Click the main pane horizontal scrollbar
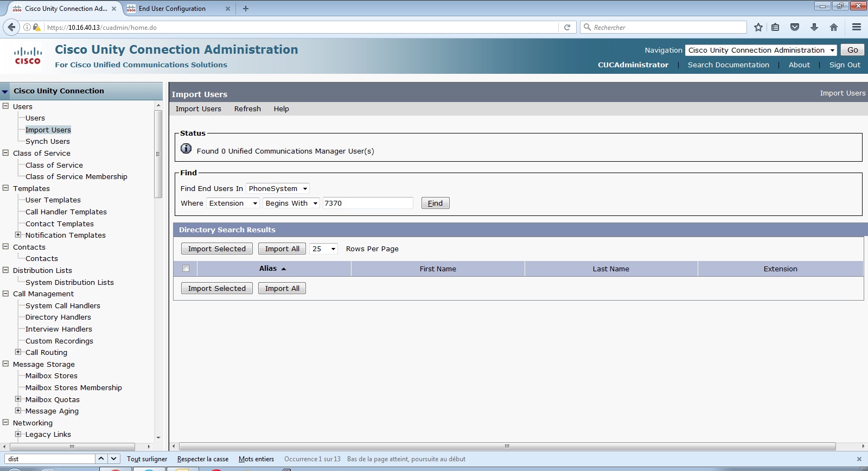 point(507,446)
